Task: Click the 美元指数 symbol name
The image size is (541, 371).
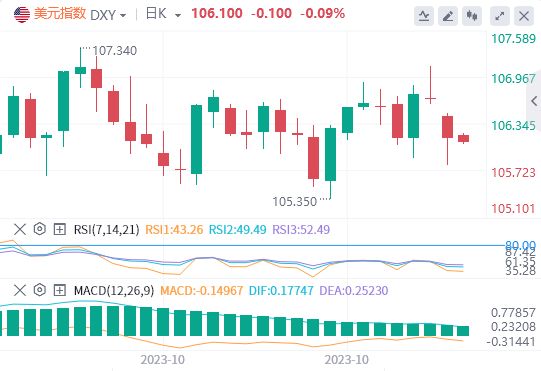Action: (x=60, y=14)
